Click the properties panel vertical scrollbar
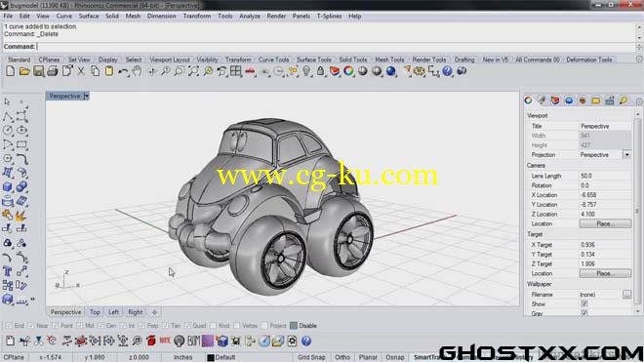Image resolution: width=644 pixels, height=362 pixels. click(x=638, y=212)
